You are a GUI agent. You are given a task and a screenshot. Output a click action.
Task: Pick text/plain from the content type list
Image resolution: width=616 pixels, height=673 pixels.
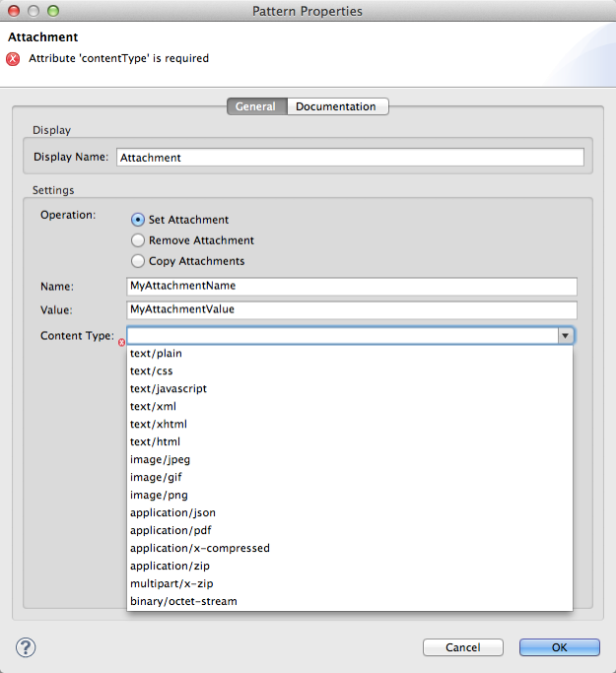pyautogui.click(x=156, y=354)
